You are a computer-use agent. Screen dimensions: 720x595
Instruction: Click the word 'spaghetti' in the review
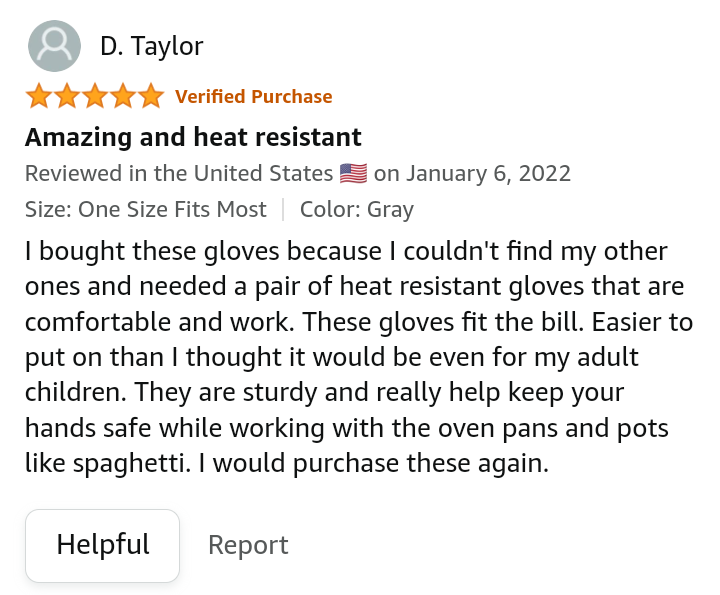(x=130, y=463)
